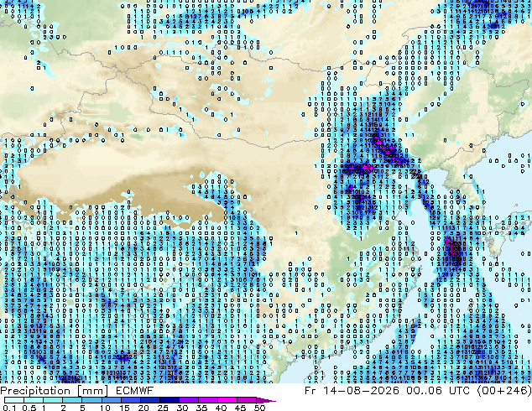Click the legend value '20'
Screen dimensions: 532x411
coord(143,408)
